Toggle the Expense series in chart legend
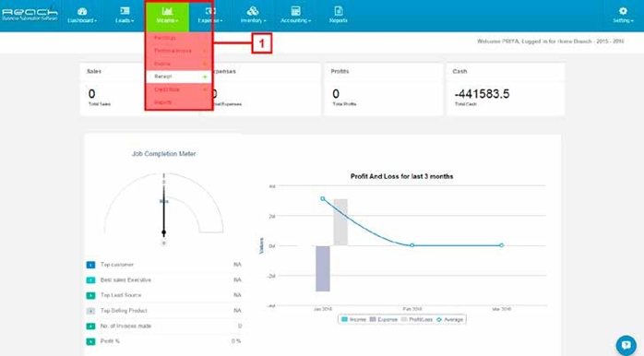Viewport: 644px width, 356px height. pyautogui.click(x=384, y=319)
